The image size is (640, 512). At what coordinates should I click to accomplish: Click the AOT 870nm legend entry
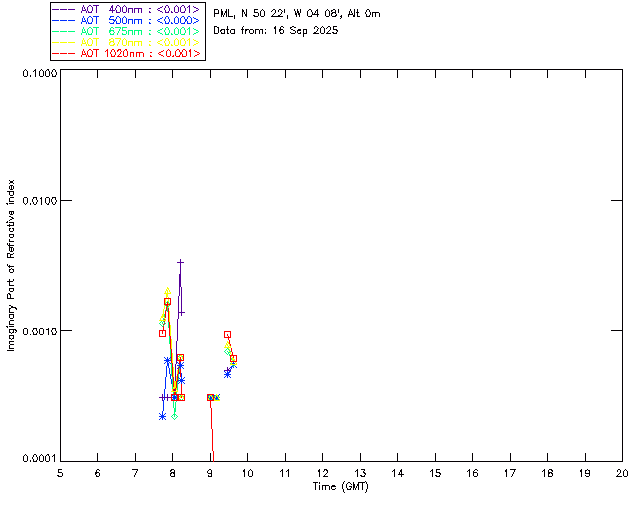[x=126, y=42]
